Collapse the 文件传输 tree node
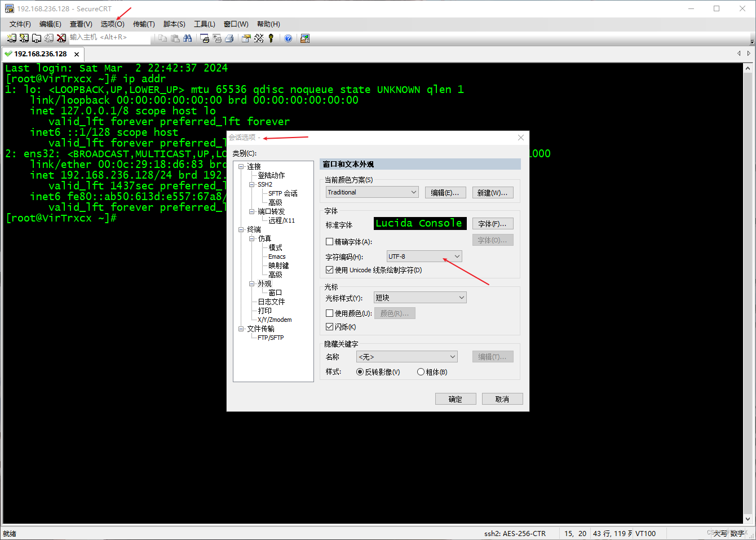756x540 pixels. tap(241, 329)
